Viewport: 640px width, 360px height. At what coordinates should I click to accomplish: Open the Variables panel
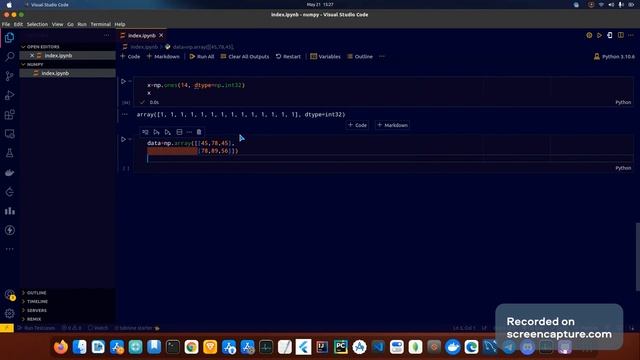point(325,56)
